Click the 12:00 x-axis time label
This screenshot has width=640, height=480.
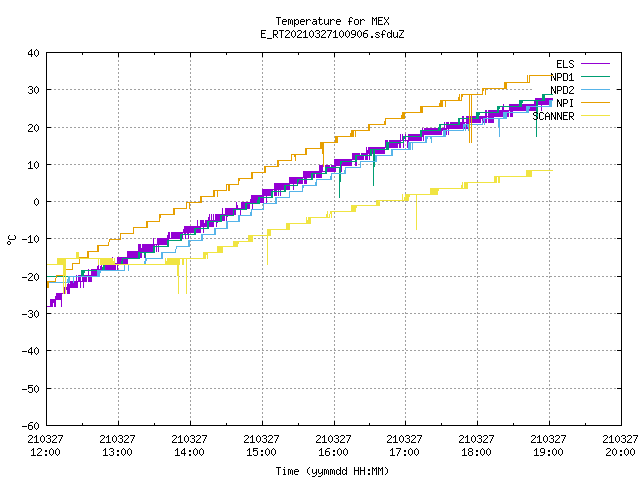(45, 452)
